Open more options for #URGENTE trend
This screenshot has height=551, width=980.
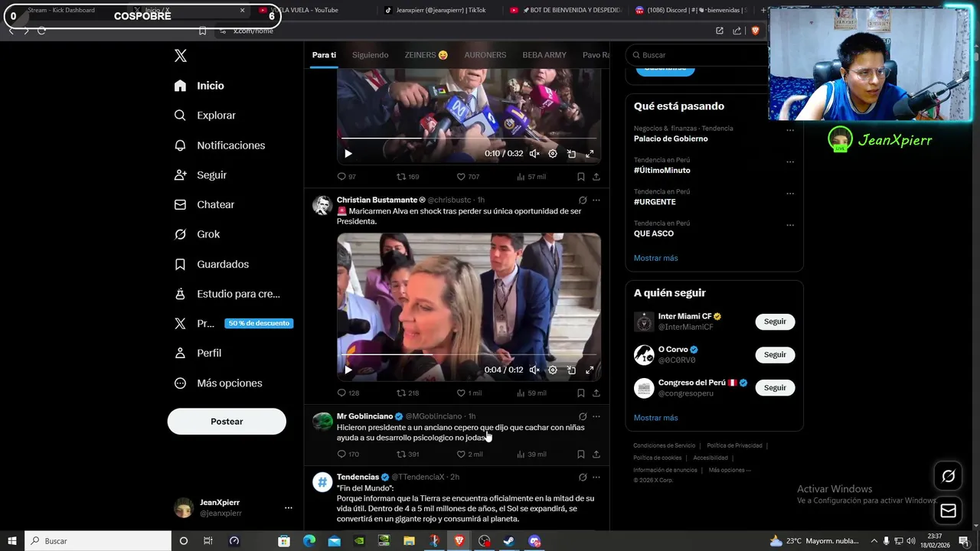[x=790, y=194]
